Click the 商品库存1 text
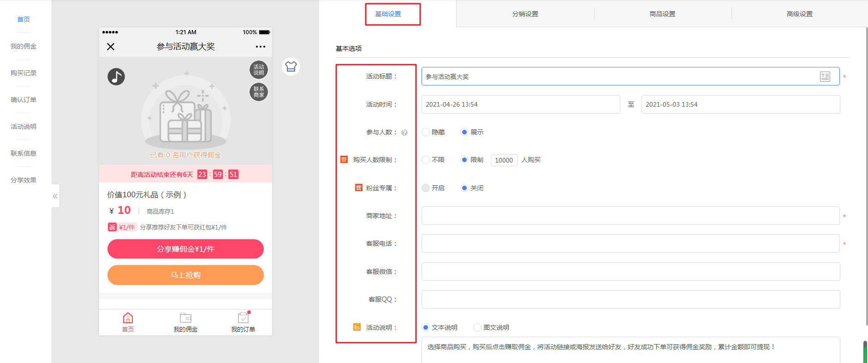Viewport: 868px width, 363px height. point(161,212)
